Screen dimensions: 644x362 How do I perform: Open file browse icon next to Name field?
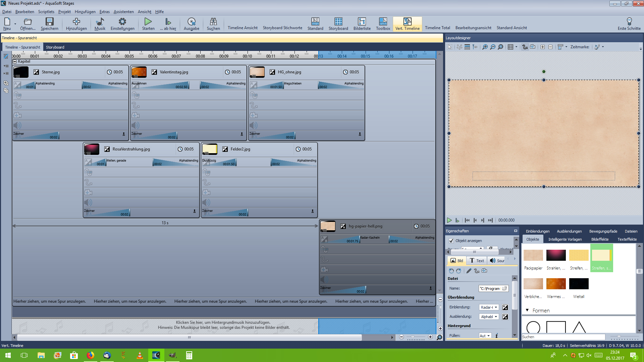[x=504, y=288]
